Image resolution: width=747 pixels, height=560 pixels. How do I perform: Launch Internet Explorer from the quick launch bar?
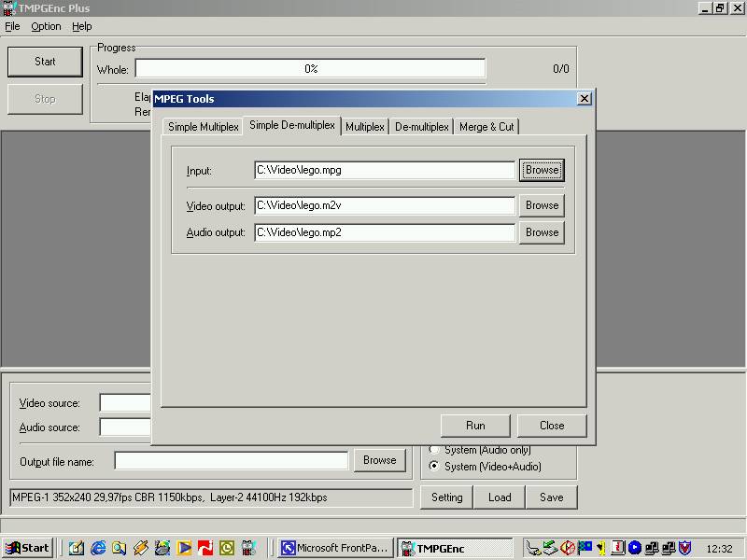tap(98, 548)
